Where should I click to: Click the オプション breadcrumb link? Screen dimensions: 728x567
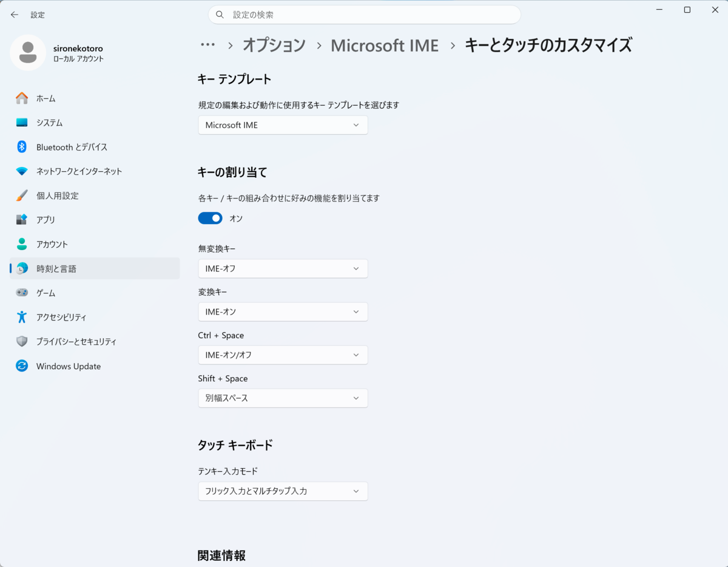pyautogui.click(x=274, y=45)
